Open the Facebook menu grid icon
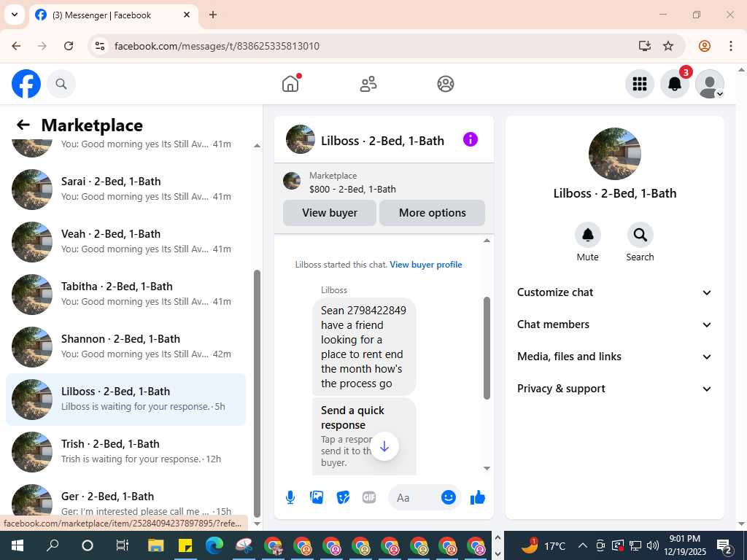Viewport: 747px width, 560px height. 639,84
